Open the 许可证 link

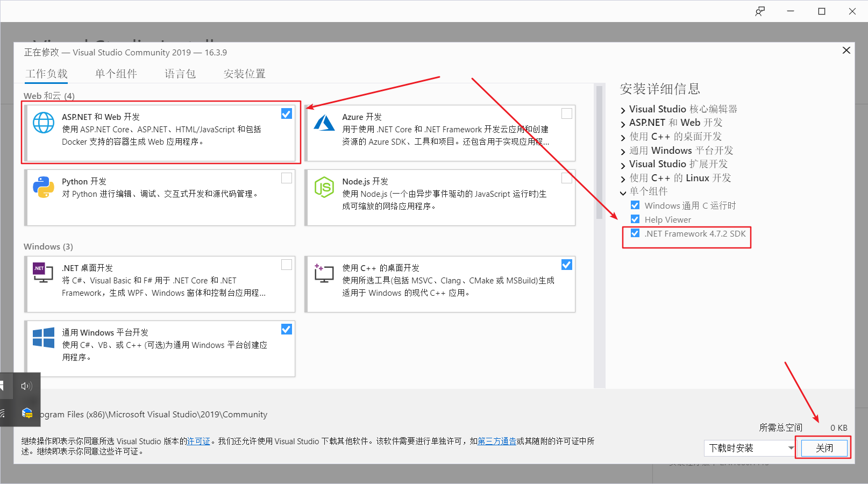[x=198, y=441]
